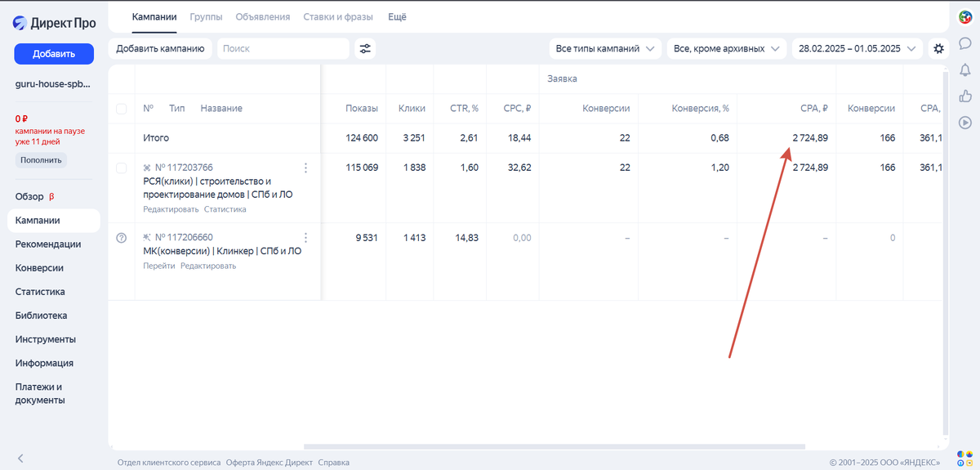Switch to the Кампании tab

coord(154,16)
